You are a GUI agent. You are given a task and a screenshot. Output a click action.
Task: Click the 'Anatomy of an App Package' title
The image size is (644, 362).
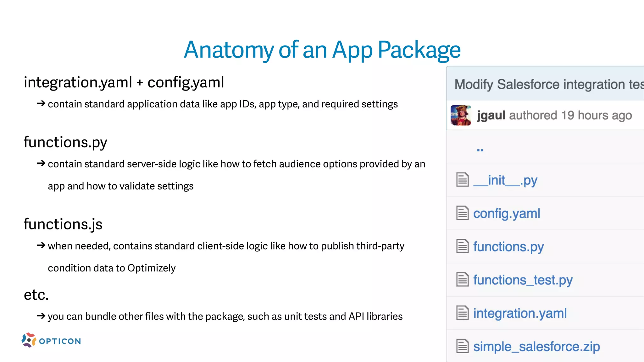click(x=322, y=50)
